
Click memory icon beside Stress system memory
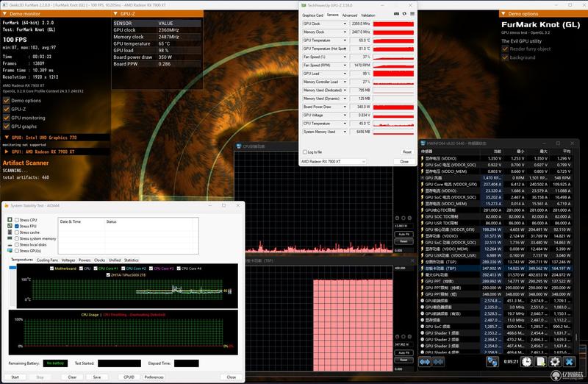tap(10, 238)
